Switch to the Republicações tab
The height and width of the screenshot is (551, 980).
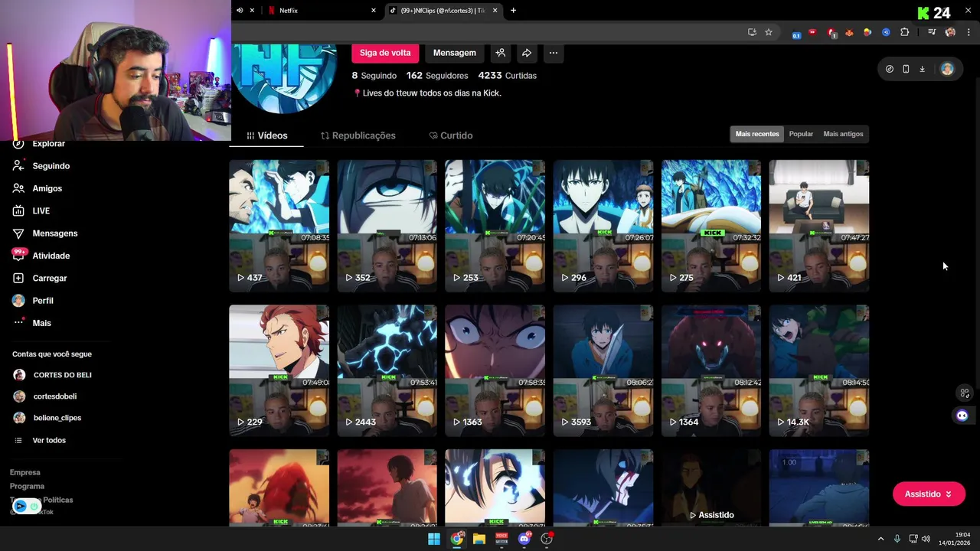click(x=358, y=135)
